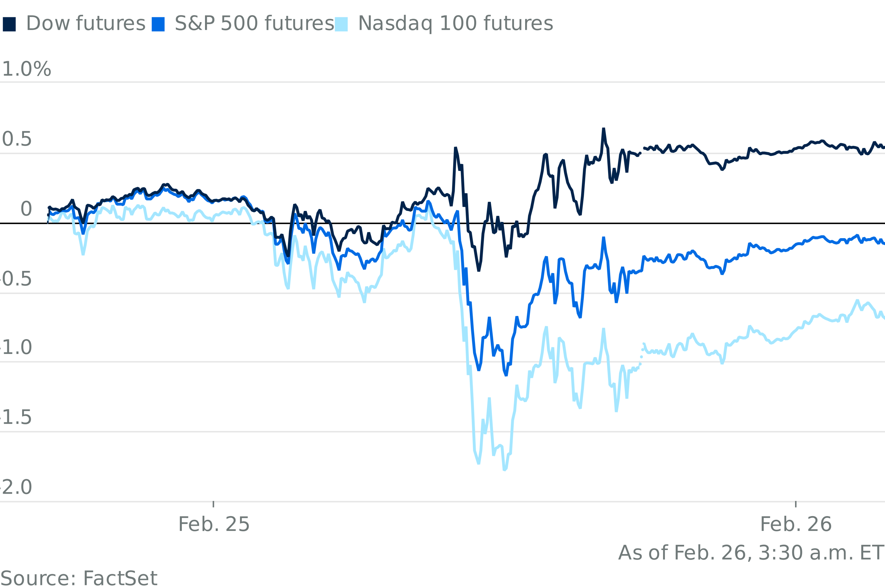Image resolution: width=885 pixels, height=588 pixels.
Task: Click the Source: FactSet attribution text
Action: point(79,579)
